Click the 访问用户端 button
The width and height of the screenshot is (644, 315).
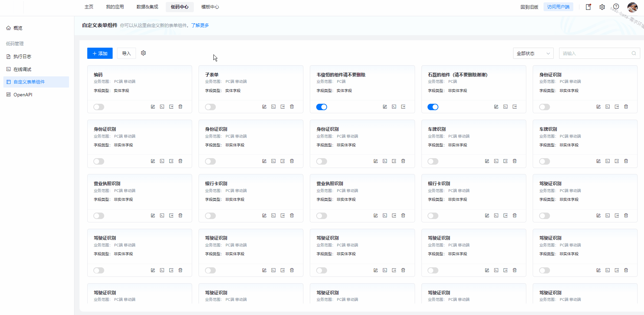558,7
